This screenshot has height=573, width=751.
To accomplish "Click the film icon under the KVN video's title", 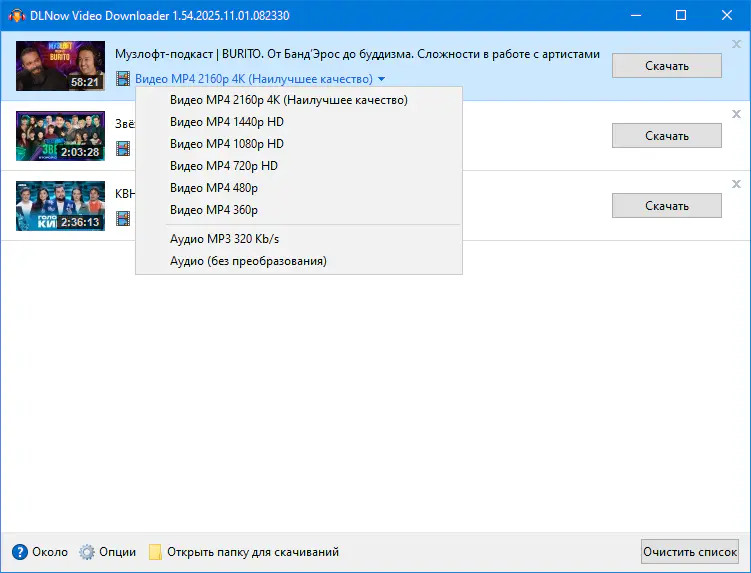I will (x=123, y=219).
